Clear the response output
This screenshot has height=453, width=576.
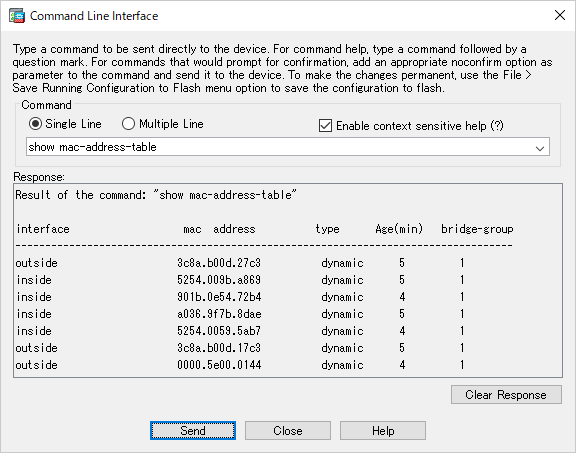pyautogui.click(x=506, y=395)
